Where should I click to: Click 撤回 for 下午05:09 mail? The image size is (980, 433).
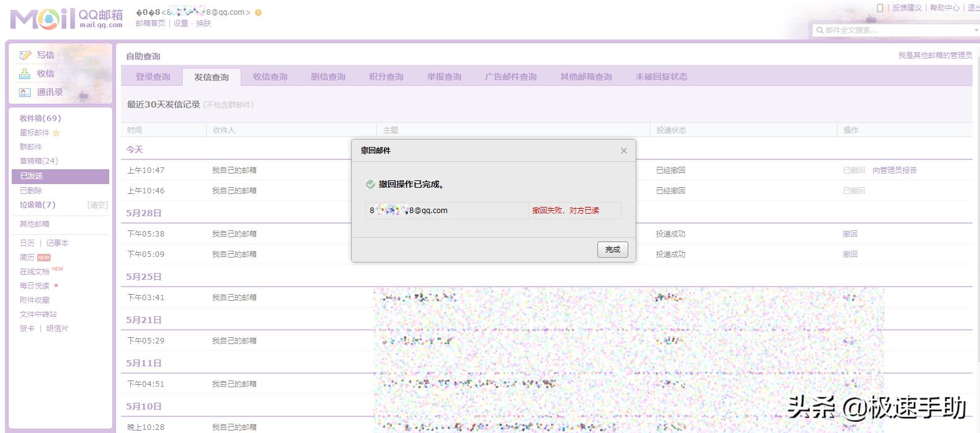pos(850,254)
